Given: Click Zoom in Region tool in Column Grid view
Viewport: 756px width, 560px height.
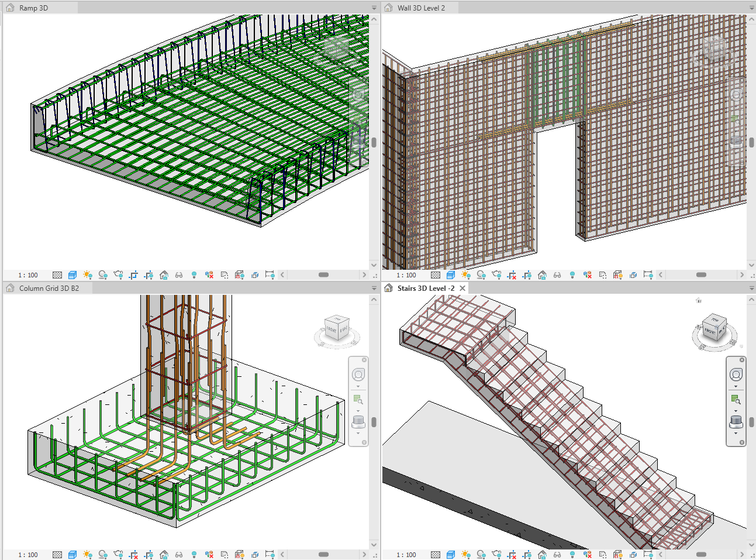Looking at the screenshot, I should coord(358,400).
